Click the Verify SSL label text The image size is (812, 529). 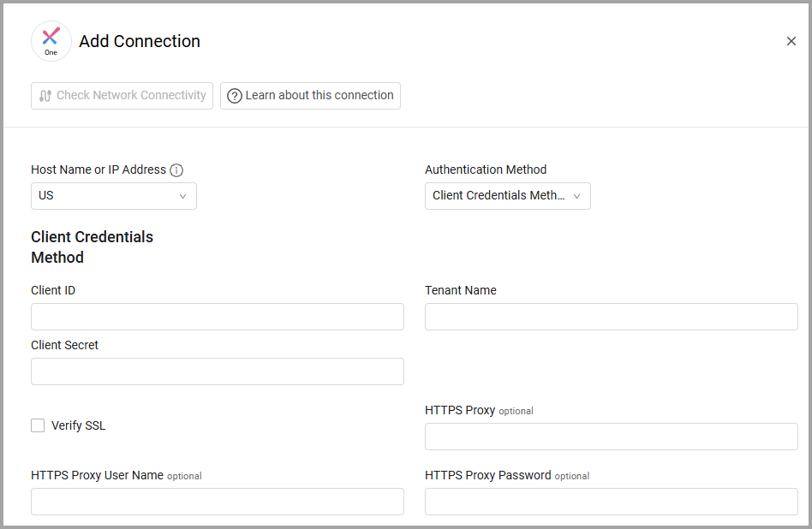coord(78,425)
